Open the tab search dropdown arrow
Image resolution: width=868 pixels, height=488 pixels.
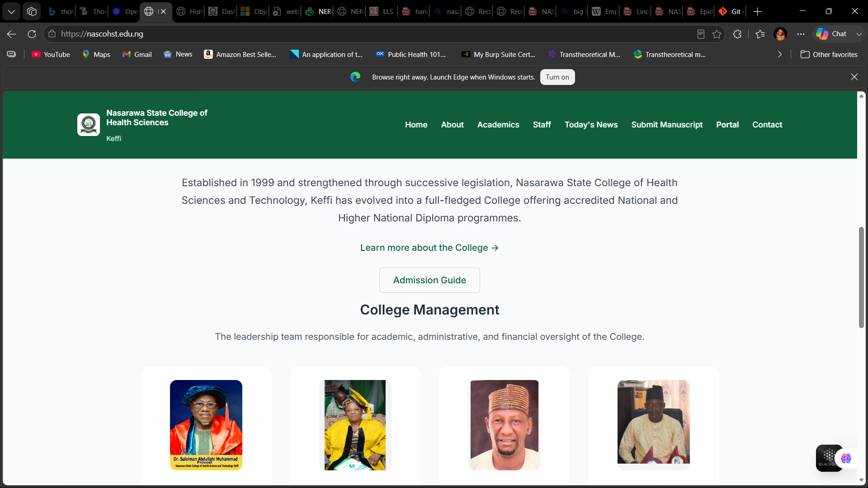[11, 12]
